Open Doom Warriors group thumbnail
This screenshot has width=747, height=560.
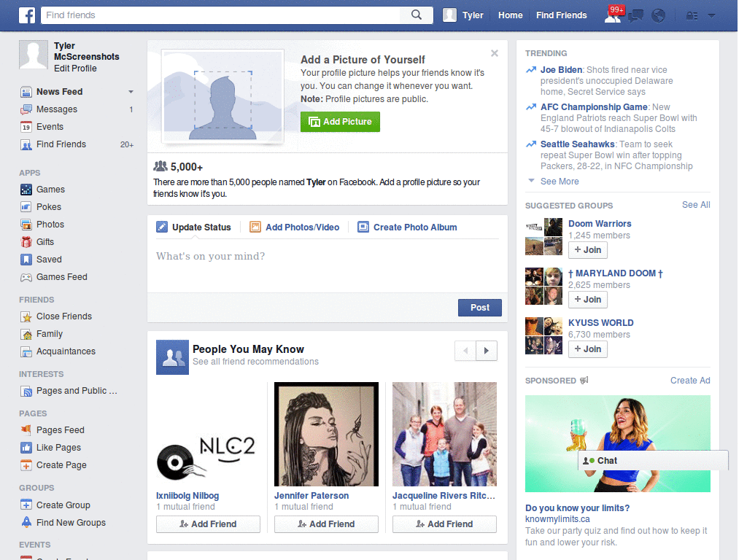[x=543, y=237]
